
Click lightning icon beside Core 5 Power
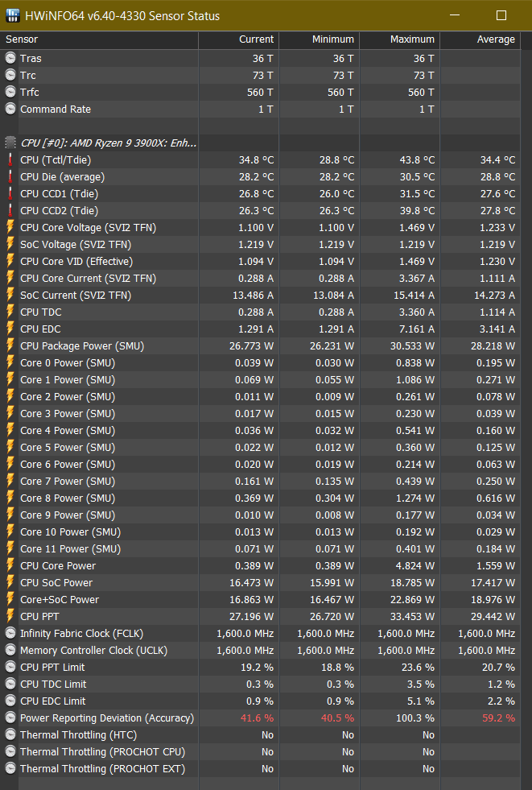point(10,447)
